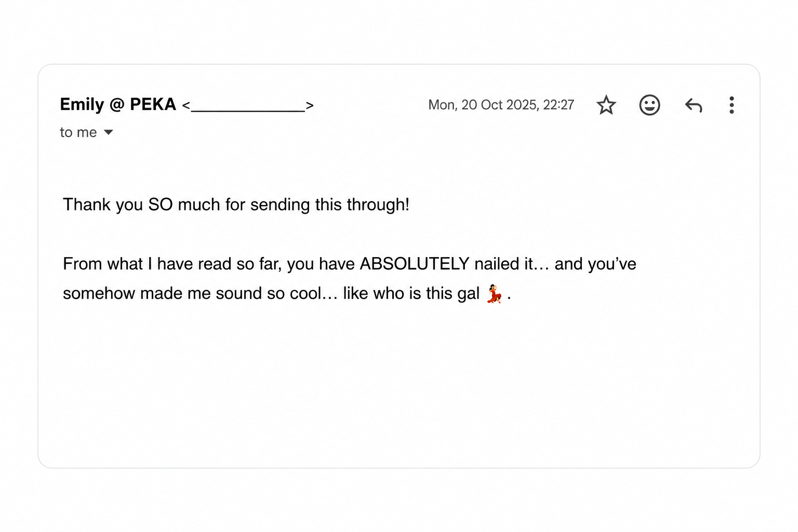Click the dancer emoji in the message

pyautogui.click(x=494, y=294)
